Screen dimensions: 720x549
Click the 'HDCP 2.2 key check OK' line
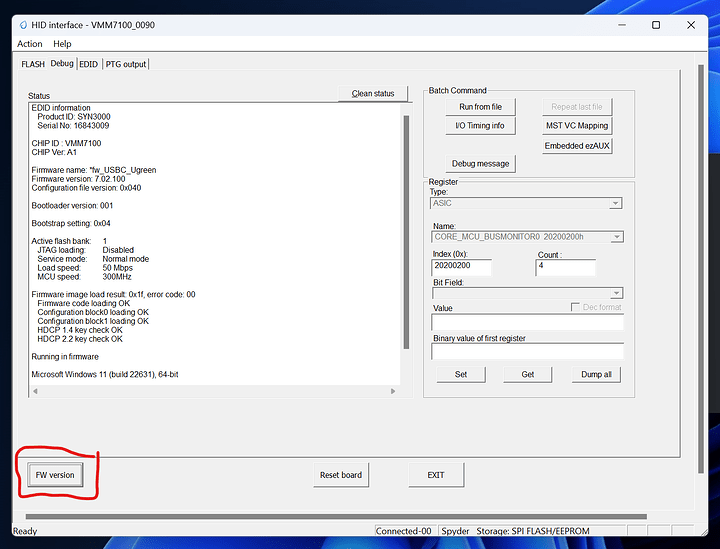(80, 339)
